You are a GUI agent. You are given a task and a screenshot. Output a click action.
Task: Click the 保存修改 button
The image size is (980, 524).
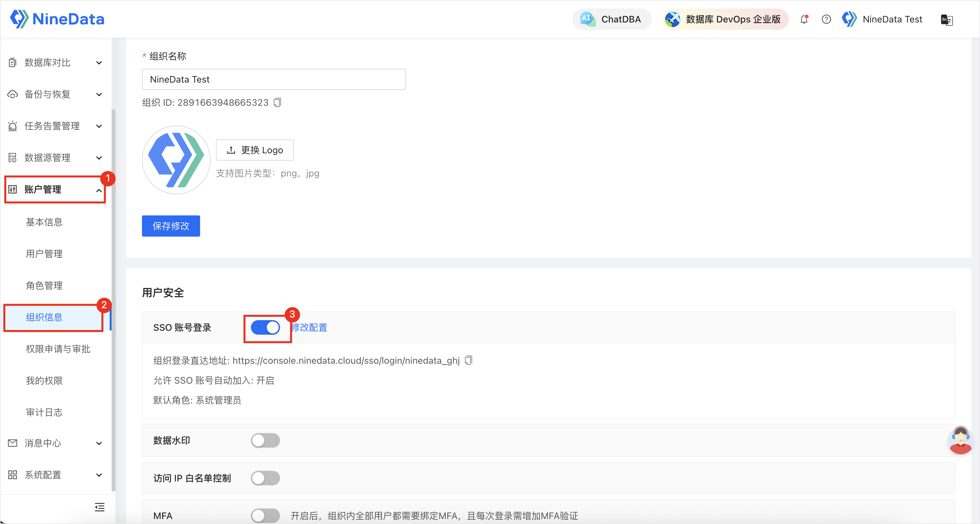171,226
